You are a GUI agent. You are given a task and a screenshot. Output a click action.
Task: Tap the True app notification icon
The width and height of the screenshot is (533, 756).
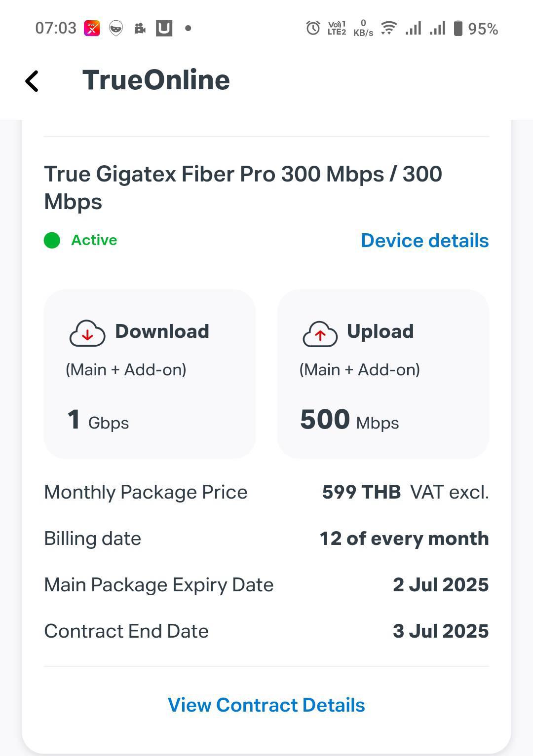coord(92,28)
